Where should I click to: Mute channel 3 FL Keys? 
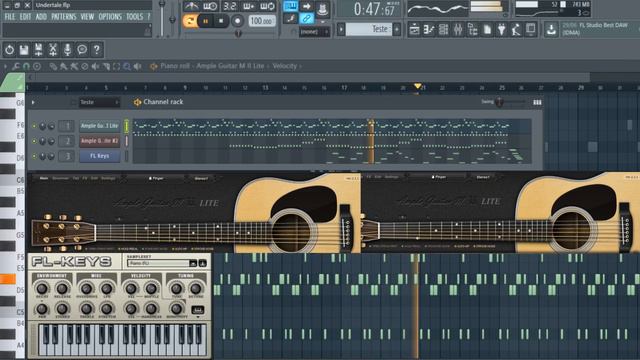[34, 156]
